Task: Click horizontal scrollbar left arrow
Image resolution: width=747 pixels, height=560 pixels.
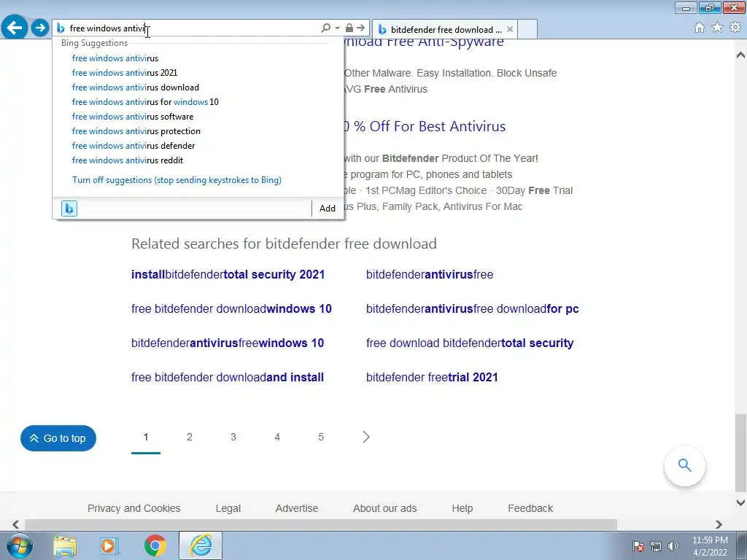Action: (16, 524)
